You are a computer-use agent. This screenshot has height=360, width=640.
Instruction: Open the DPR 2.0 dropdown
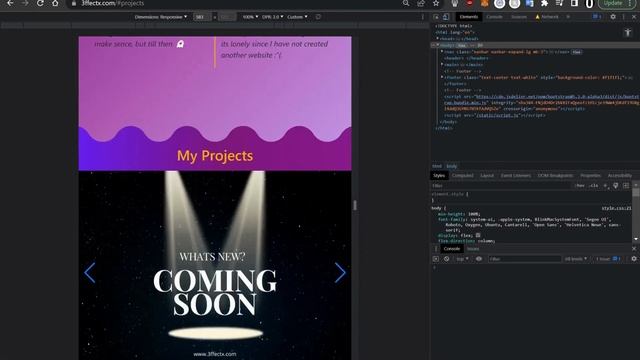click(x=272, y=17)
